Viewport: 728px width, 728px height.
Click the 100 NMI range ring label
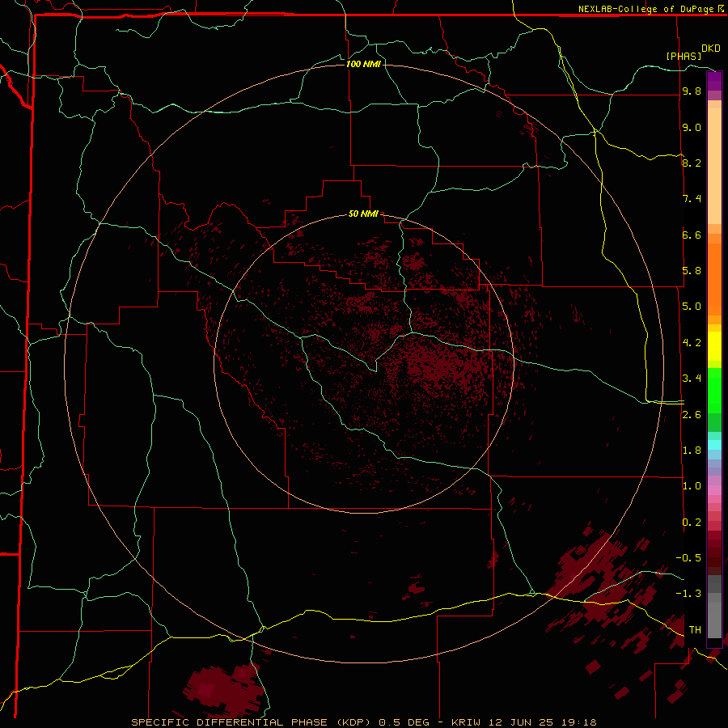(363, 64)
